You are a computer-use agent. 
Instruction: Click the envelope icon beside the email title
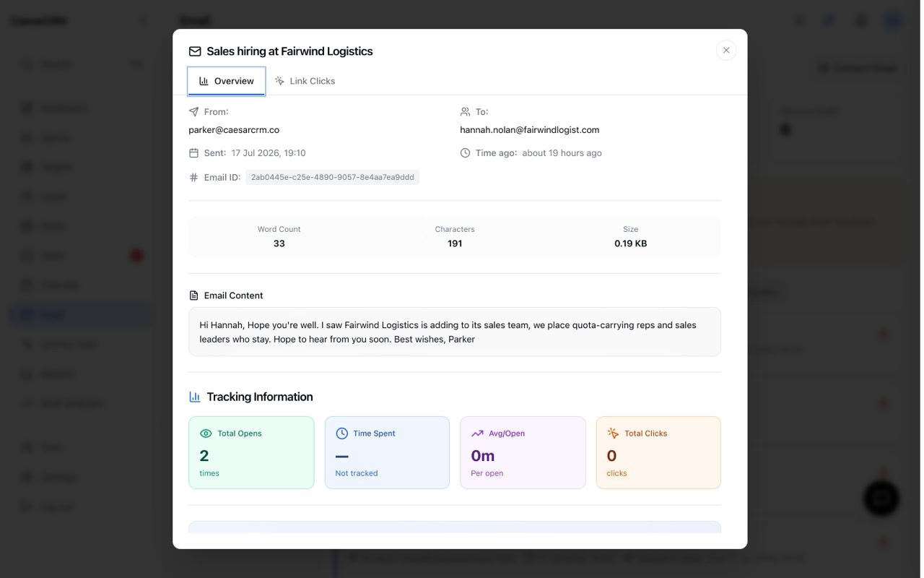(195, 51)
